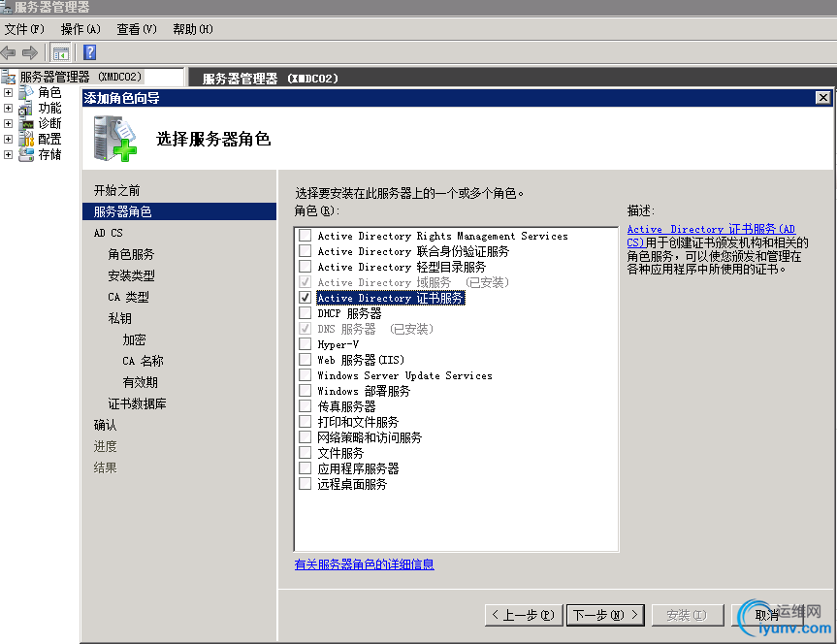The width and height of the screenshot is (837, 644).
Task: Enable the DHCP 服务器 checkbox
Action: click(305, 313)
